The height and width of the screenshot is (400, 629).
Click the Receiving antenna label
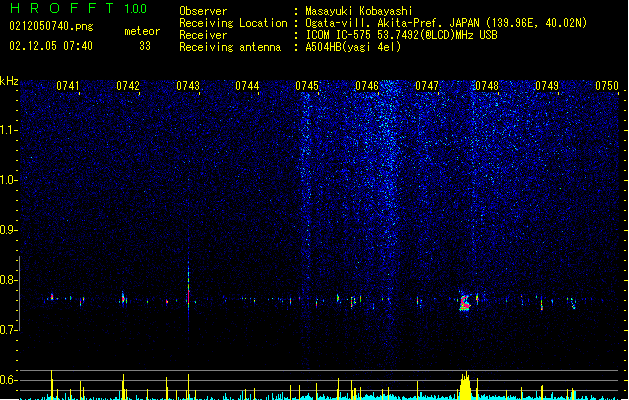pos(230,47)
